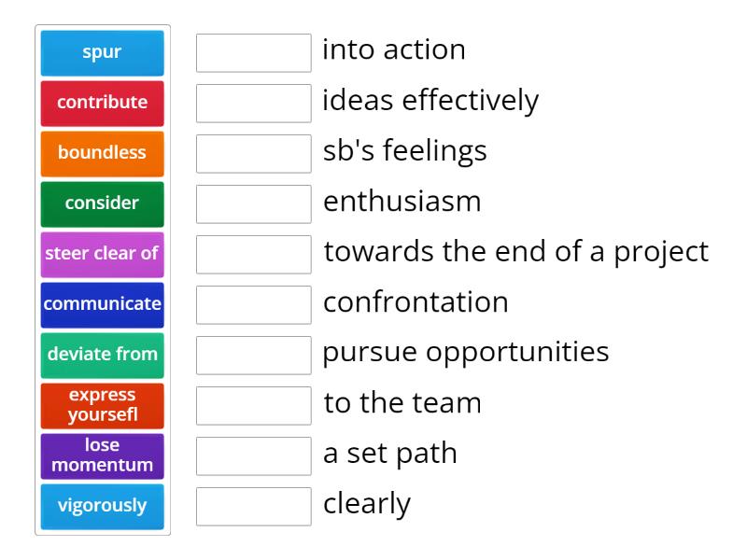Select the box beside 'towards the end of a project'
Image resolution: width=747 pixels, height=560 pixels.
253,255
